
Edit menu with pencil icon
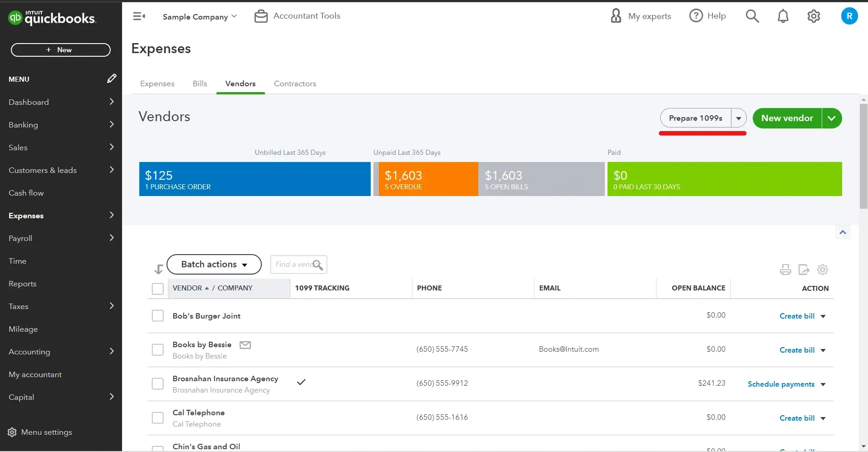point(112,79)
